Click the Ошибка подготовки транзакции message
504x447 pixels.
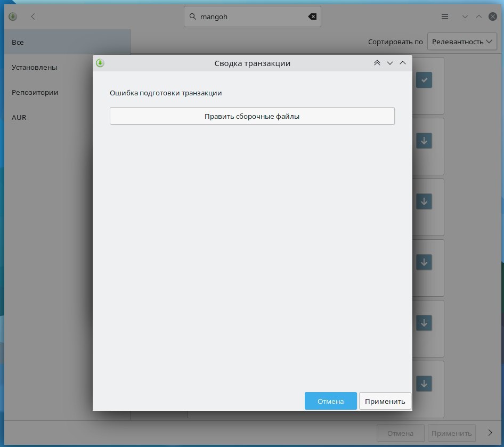pyautogui.click(x=166, y=93)
